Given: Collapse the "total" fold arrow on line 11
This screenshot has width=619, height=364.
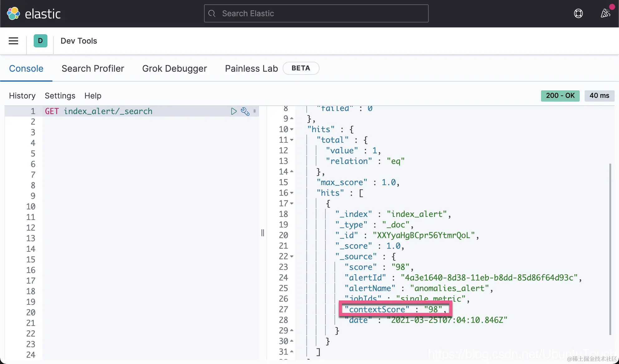Looking at the screenshot, I should pyautogui.click(x=292, y=140).
